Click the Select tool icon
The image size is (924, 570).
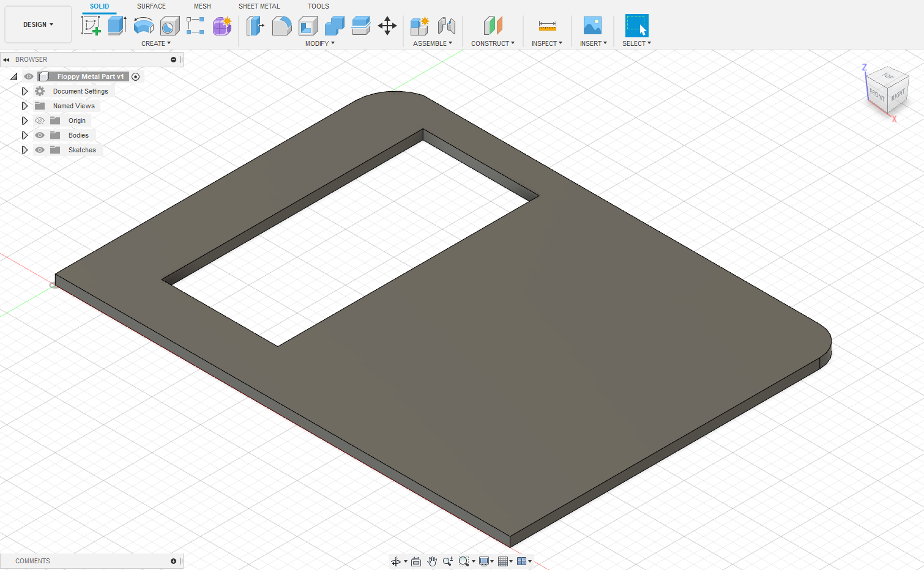[x=636, y=26]
